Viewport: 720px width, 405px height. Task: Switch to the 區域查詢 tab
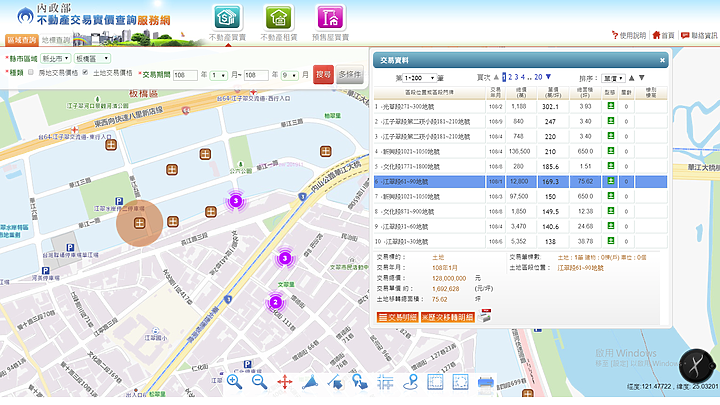22,40
